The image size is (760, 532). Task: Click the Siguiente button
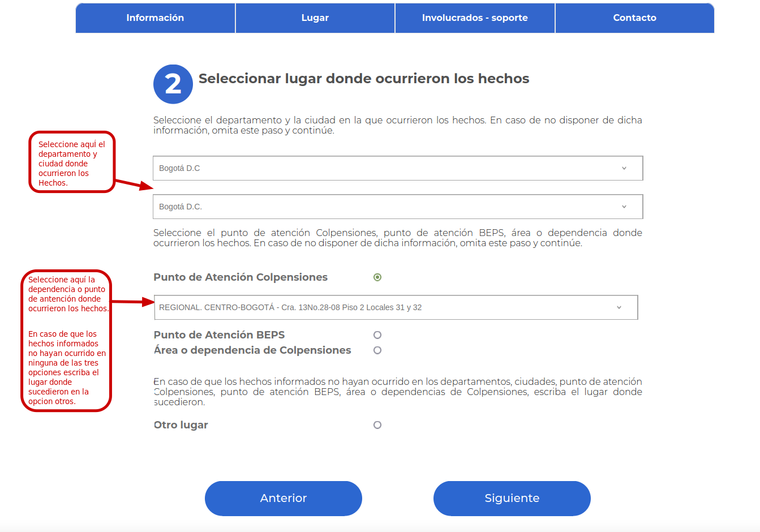click(512, 498)
